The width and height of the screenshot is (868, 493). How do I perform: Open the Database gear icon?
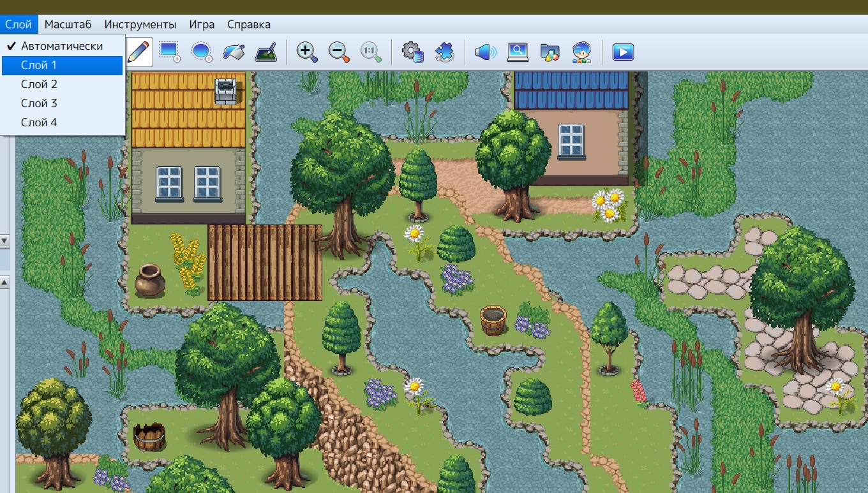(x=412, y=52)
